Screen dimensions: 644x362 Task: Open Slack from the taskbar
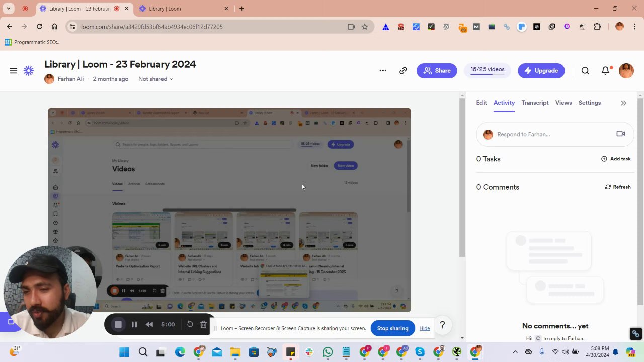[309, 352]
